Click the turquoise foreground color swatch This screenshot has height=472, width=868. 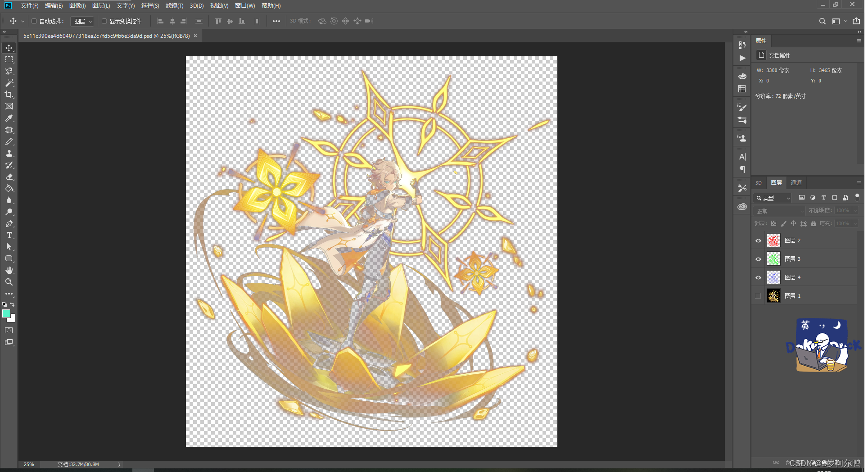pyautogui.click(x=6, y=313)
